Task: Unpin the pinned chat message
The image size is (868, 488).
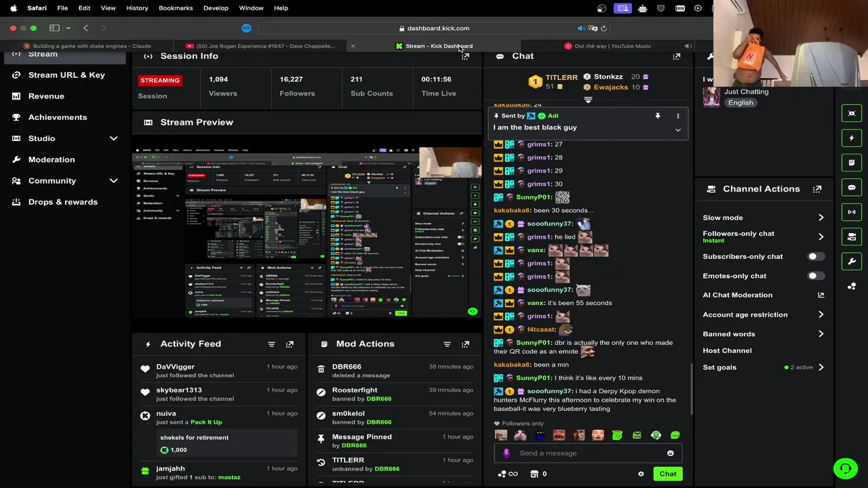Action: point(657,116)
